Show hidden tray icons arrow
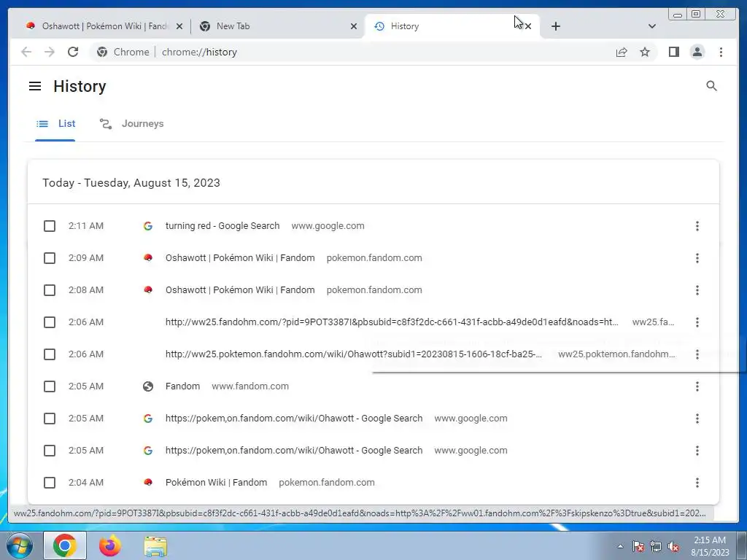Image resolution: width=747 pixels, height=560 pixels. pyautogui.click(x=620, y=547)
